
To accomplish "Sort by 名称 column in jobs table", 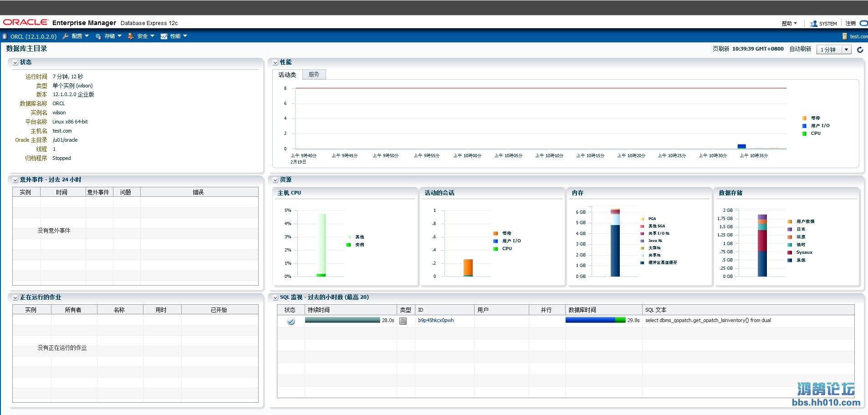I will [120, 310].
